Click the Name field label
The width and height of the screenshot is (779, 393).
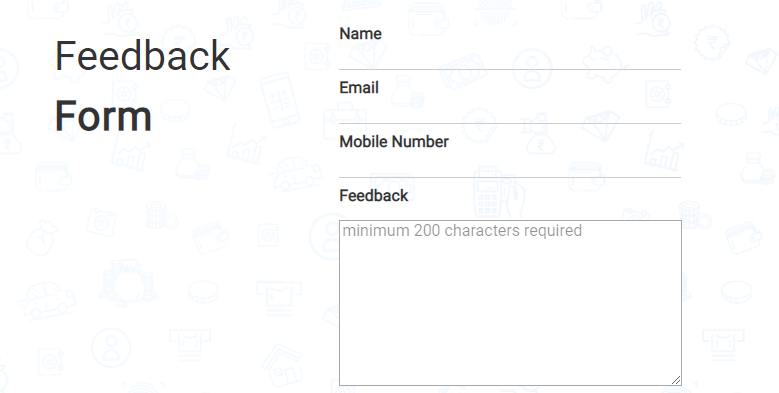coord(360,34)
